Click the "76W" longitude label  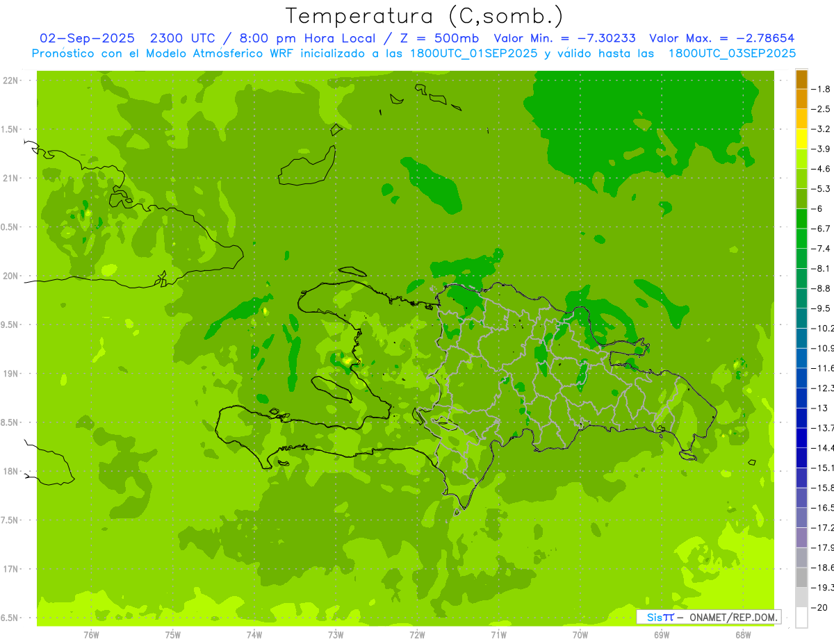(91, 634)
